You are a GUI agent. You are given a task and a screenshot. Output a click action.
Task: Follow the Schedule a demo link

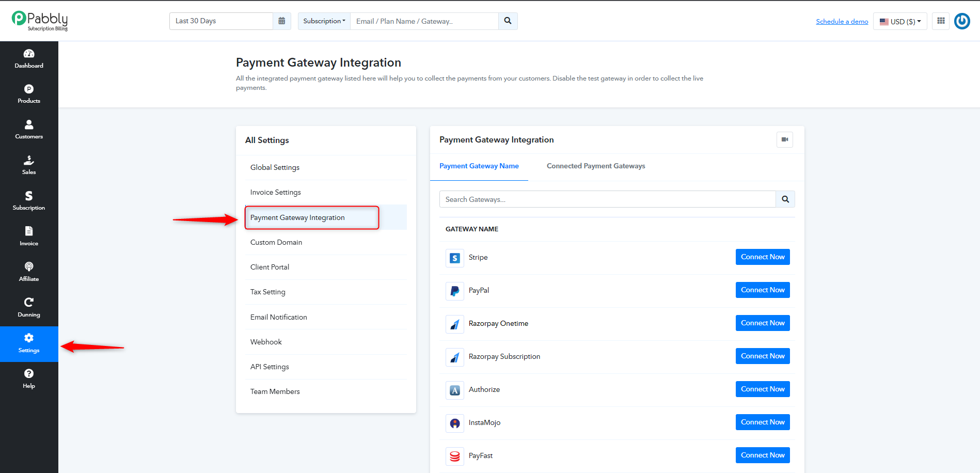[842, 21]
